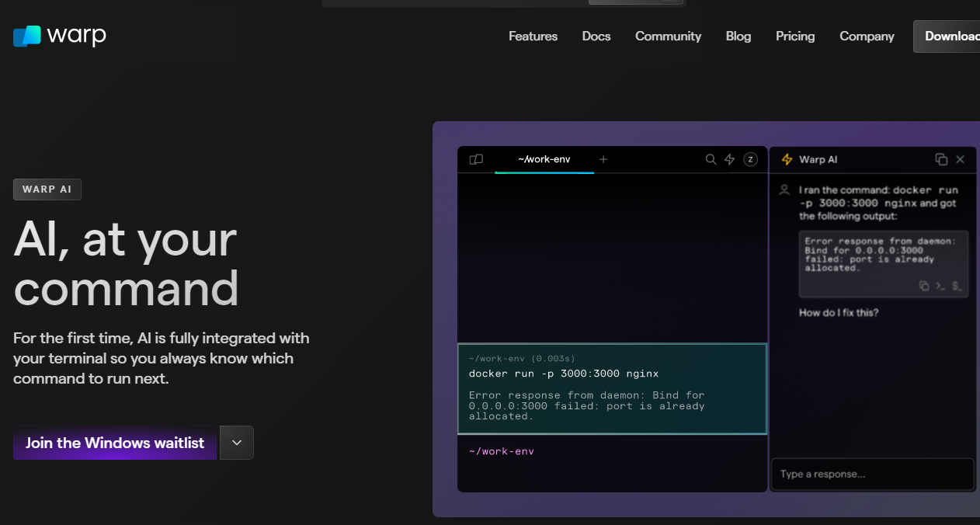
Task: Open the Company menu item
Action: click(x=867, y=37)
